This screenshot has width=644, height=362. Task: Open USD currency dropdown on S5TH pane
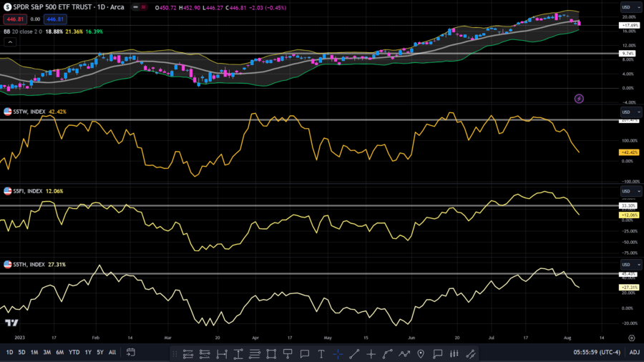[x=630, y=264]
